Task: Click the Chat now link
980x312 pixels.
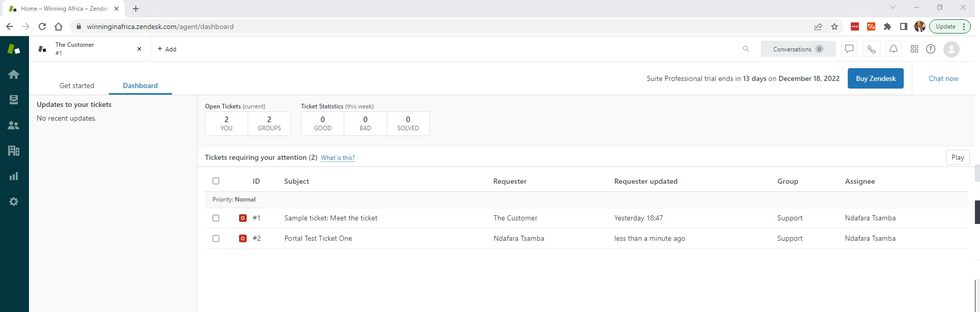Action: (x=943, y=78)
